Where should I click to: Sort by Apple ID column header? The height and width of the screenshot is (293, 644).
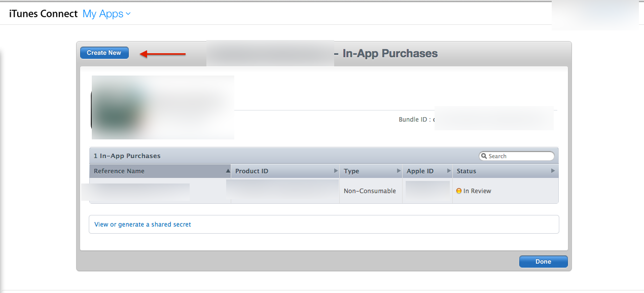(427, 171)
